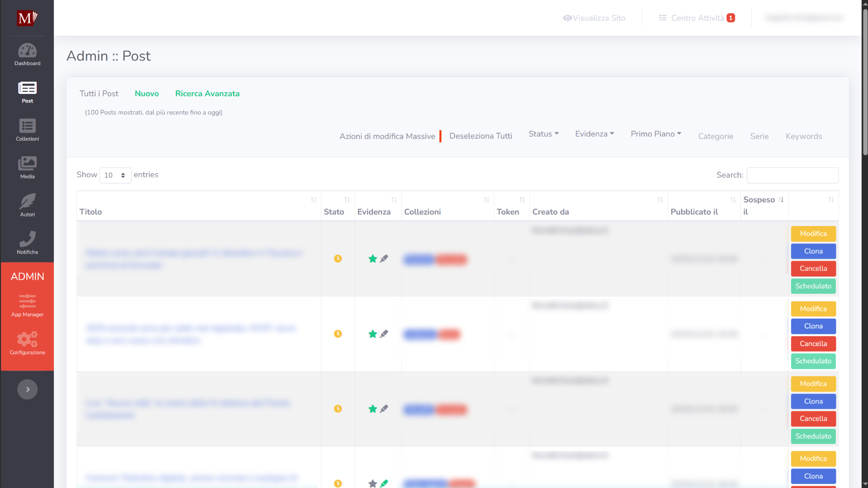
Task: Toggle the green star in first row
Action: (x=373, y=259)
